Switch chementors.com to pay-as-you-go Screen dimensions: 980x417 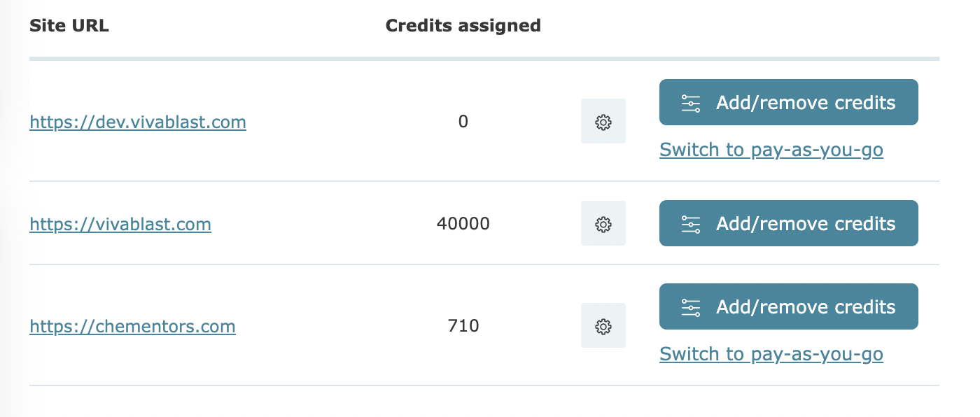(771, 354)
